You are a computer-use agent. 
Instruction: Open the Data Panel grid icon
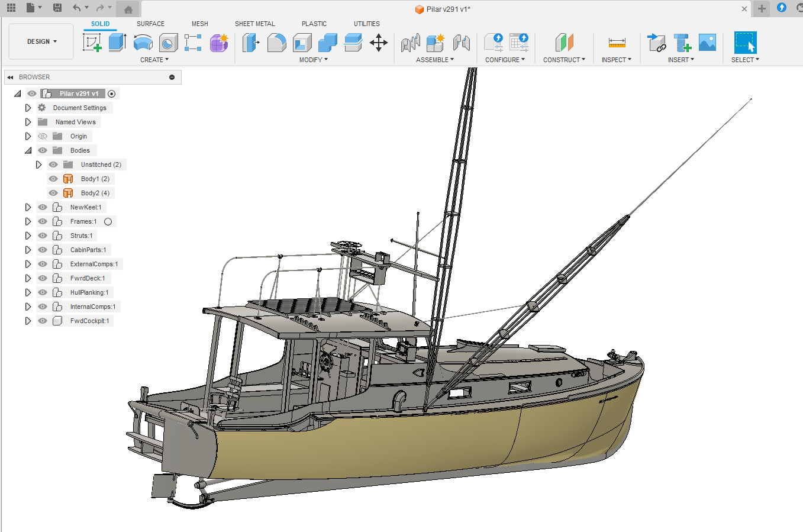coord(11,8)
